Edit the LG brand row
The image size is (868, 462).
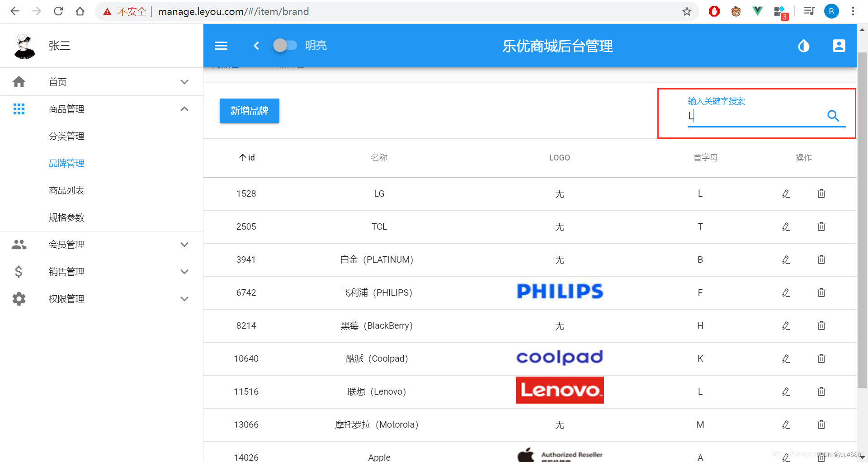(786, 193)
